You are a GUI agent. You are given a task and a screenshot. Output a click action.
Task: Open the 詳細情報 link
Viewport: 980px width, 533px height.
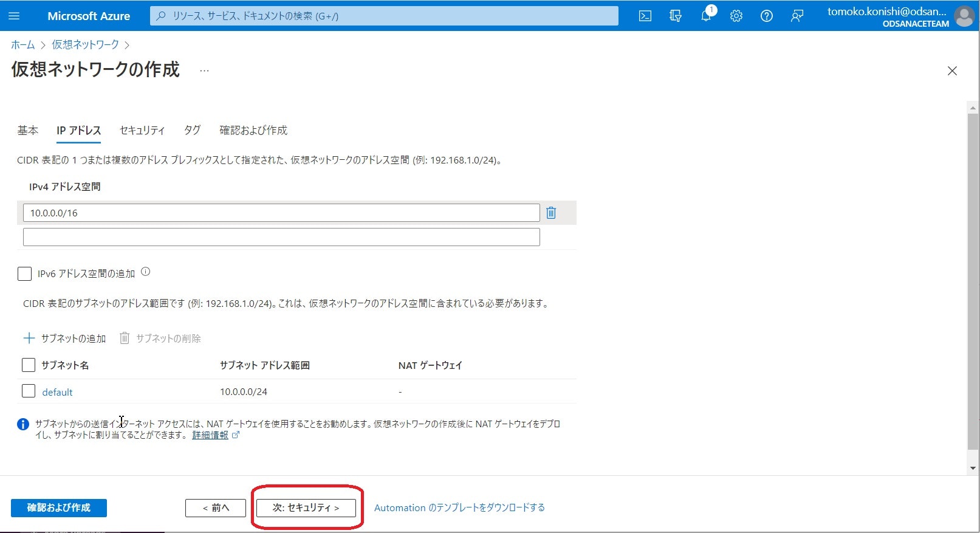pyautogui.click(x=210, y=435)
